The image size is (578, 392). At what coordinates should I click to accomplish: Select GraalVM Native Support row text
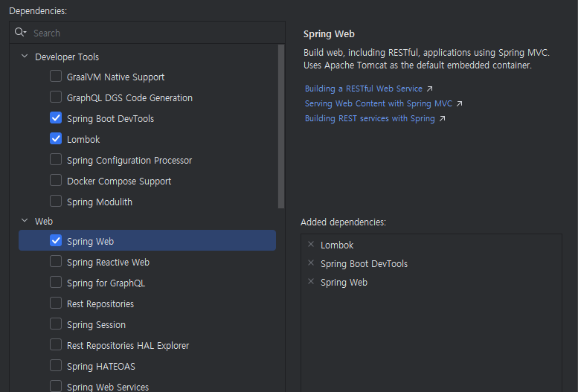click(x=115, y=77)
